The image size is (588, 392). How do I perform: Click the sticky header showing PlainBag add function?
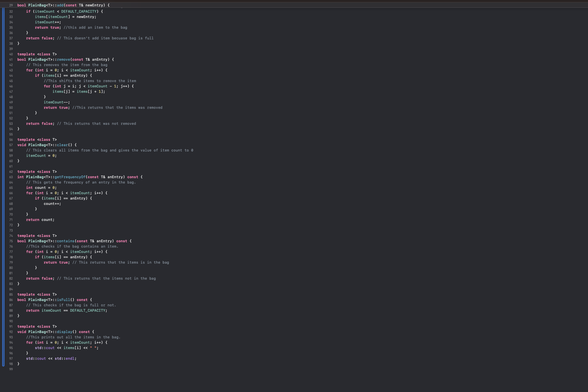click(294, 5)
